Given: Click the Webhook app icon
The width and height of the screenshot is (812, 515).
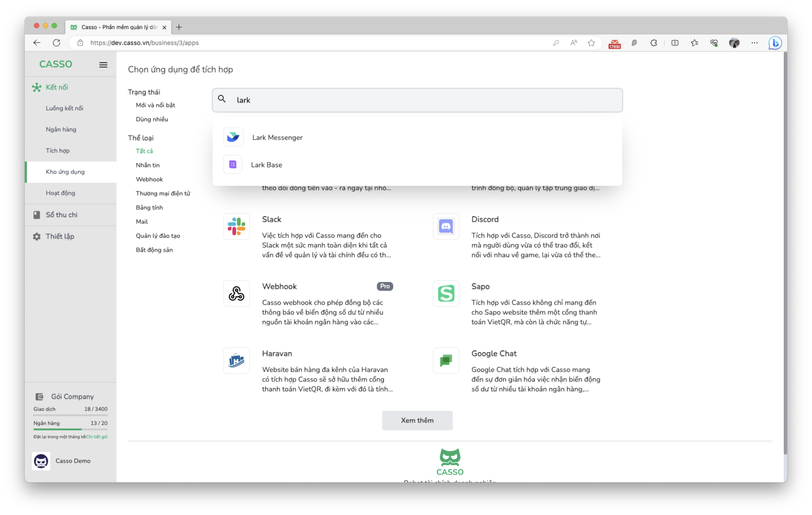Looking at the screenshot, I should (x=236, y=293).
